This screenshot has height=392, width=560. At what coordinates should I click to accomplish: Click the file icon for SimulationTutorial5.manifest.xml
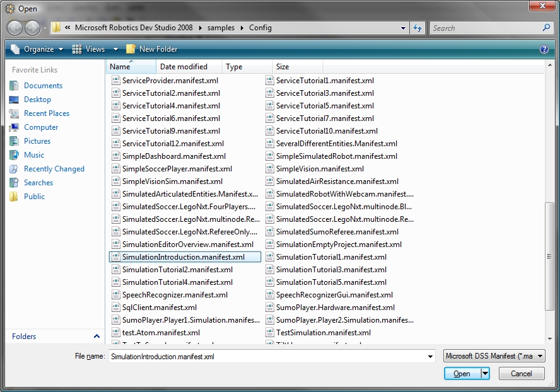[x=270, y=282]
